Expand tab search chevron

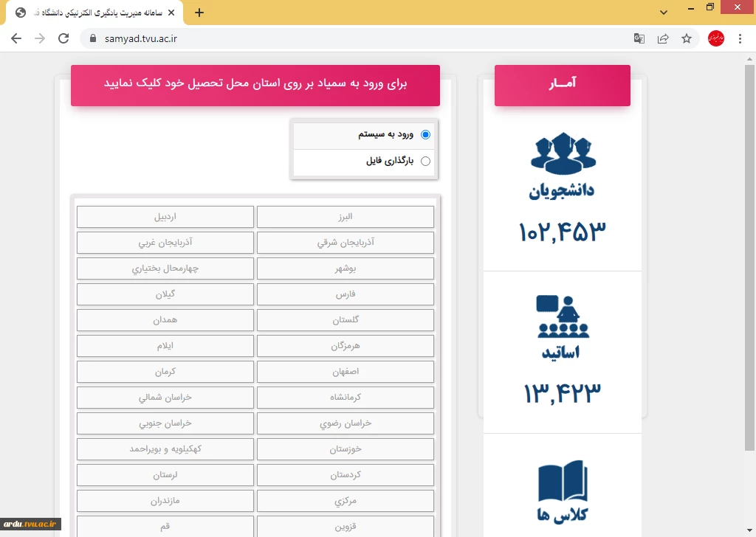click(664, 13)
